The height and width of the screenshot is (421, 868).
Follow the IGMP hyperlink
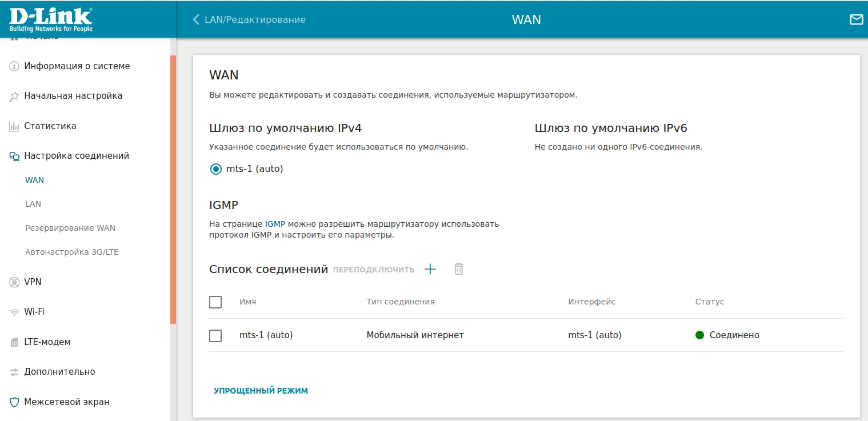[275, 224]
